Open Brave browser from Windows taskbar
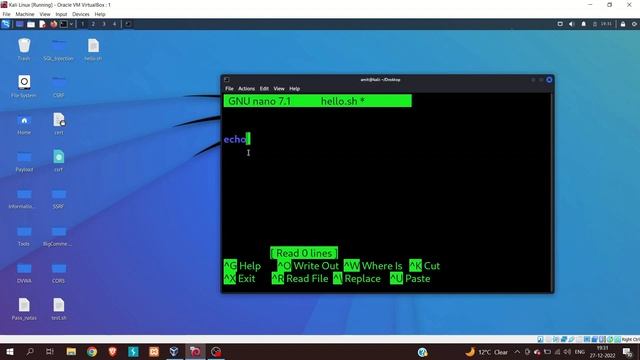The image size is (640, 360). [113, 352]
